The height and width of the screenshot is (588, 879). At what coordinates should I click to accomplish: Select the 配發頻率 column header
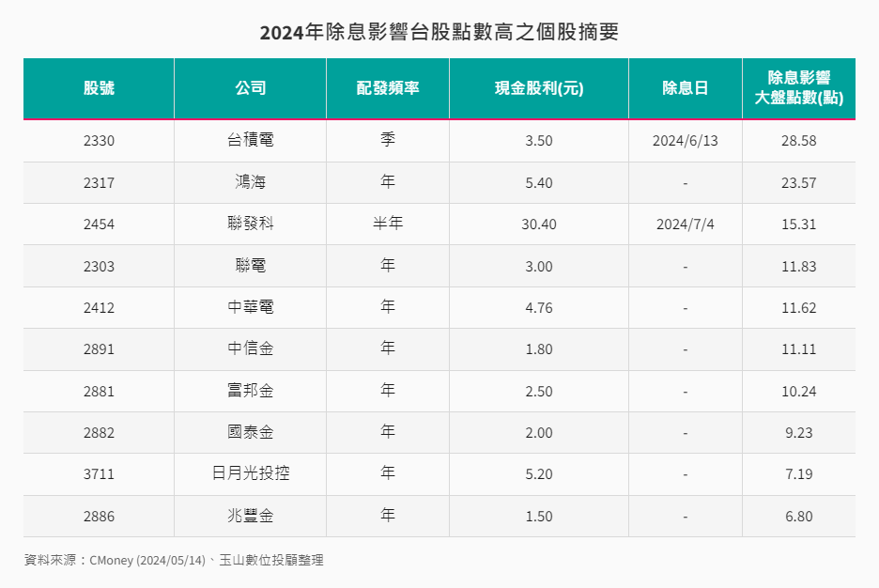[x=388, y=88]
